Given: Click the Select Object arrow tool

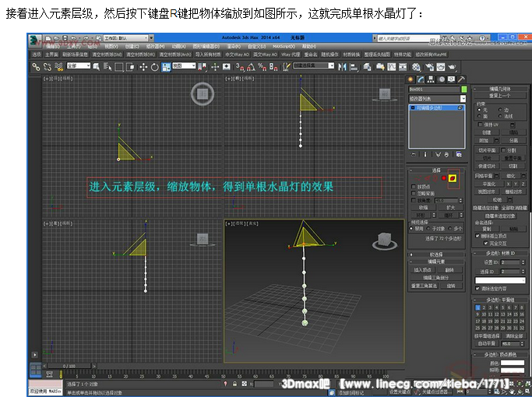Looking at the screenshot, I should [x=97, y=67].
